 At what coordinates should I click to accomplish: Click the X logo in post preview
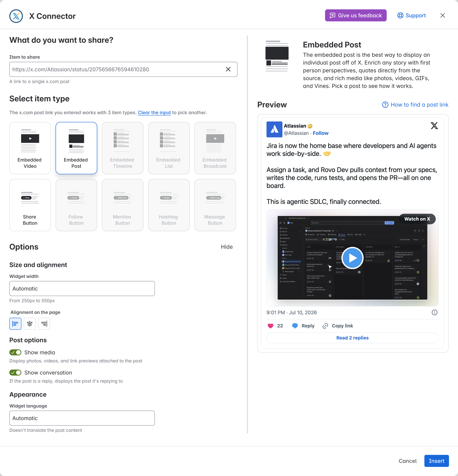[x=434, y=126]
